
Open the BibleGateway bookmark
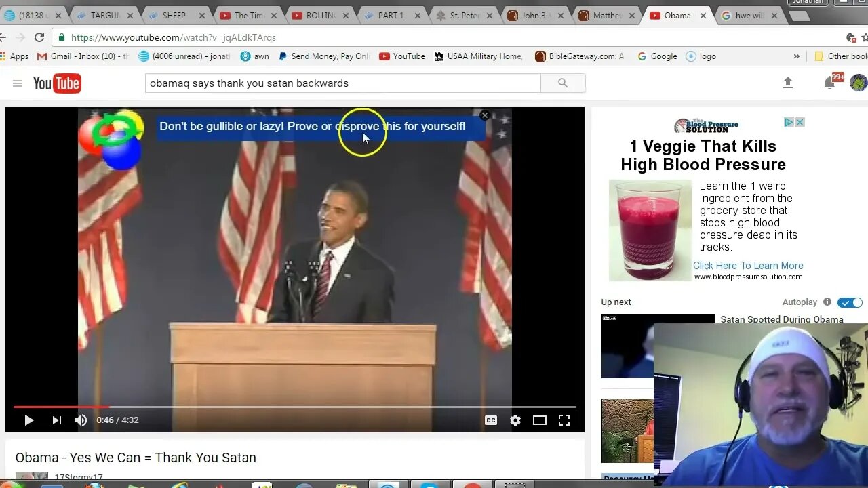(x=580, y=56)
